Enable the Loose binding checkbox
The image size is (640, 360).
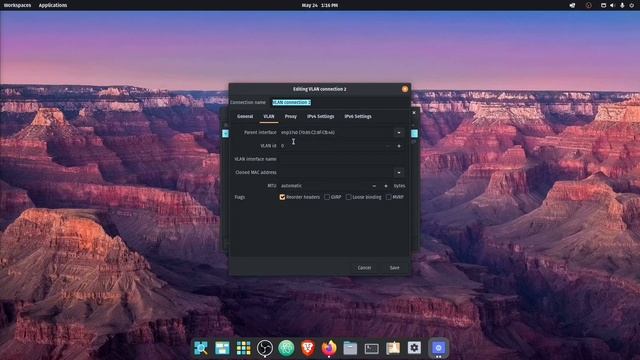(x=348, y=197)
